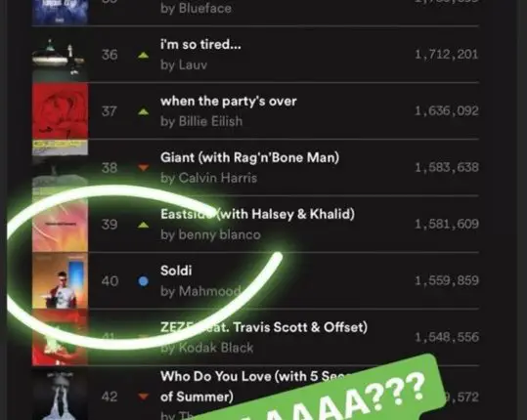This screenshot has width=527, height=420.
Task: Click green up arrow for when the party's over
Action: pyautogui.click(x=143, y=111)
